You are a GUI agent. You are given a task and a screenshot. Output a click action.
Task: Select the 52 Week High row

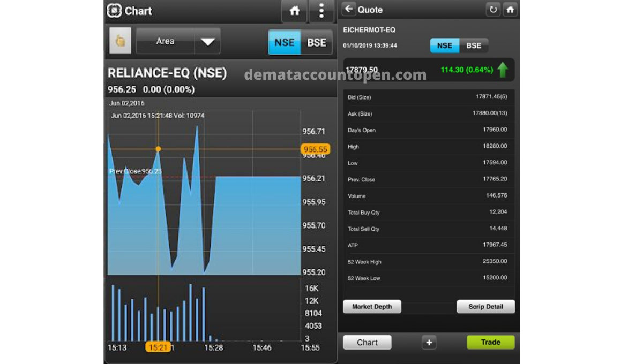429,262
